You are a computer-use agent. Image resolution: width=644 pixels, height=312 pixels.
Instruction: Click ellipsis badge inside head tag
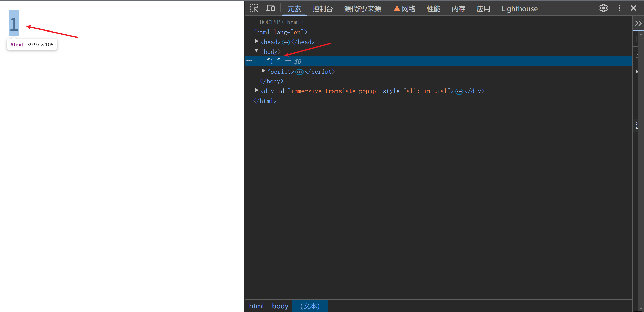pos(286,42)
